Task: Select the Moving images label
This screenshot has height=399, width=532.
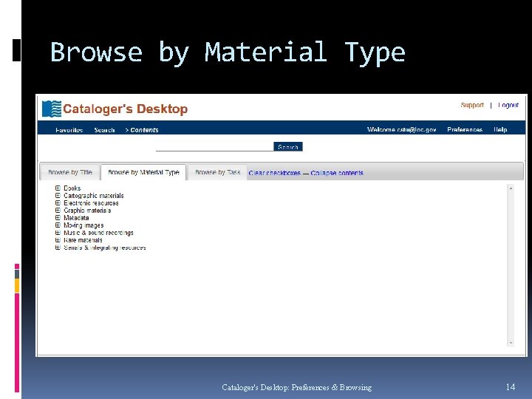Action: click(x=83, y=225)
